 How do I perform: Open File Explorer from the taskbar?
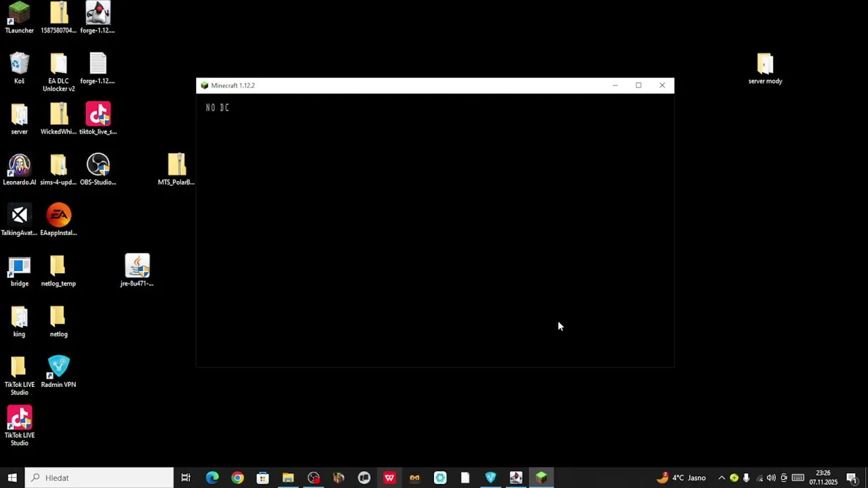288,478
